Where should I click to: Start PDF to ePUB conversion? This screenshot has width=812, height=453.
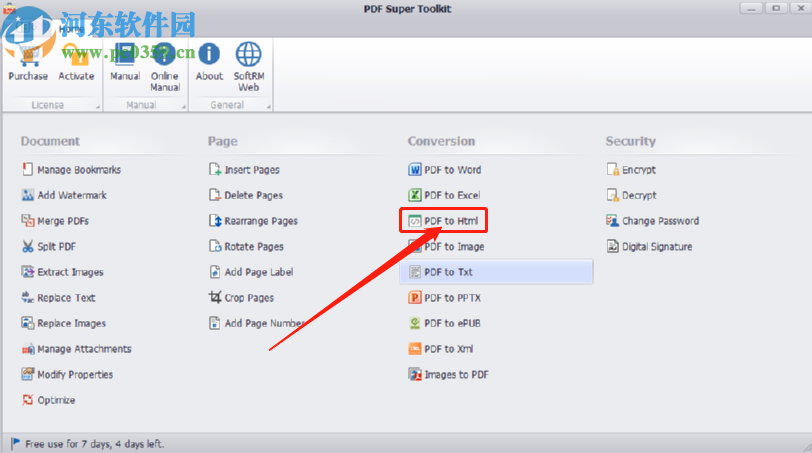click(x=444, y=324)
